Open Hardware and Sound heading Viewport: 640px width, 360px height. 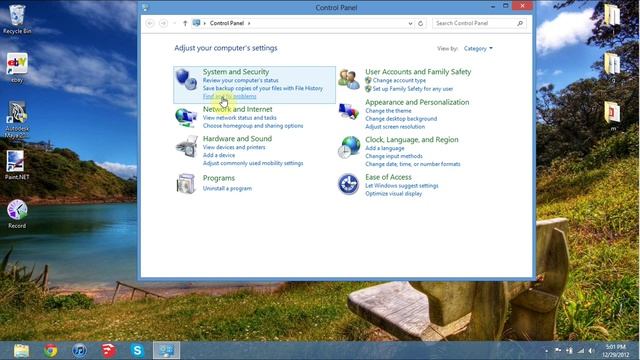pos(237,139)
